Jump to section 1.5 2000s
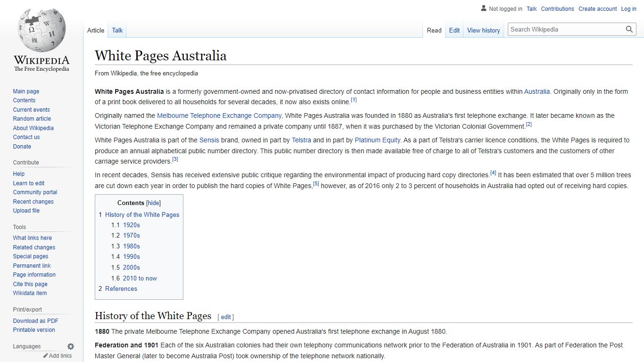 pyautogui.click(x=132, y=267)
